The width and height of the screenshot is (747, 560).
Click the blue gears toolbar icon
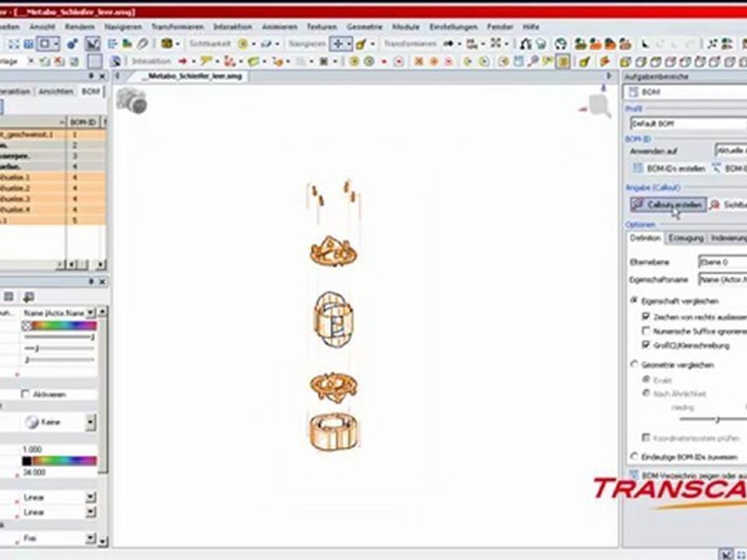pos(72,44)
